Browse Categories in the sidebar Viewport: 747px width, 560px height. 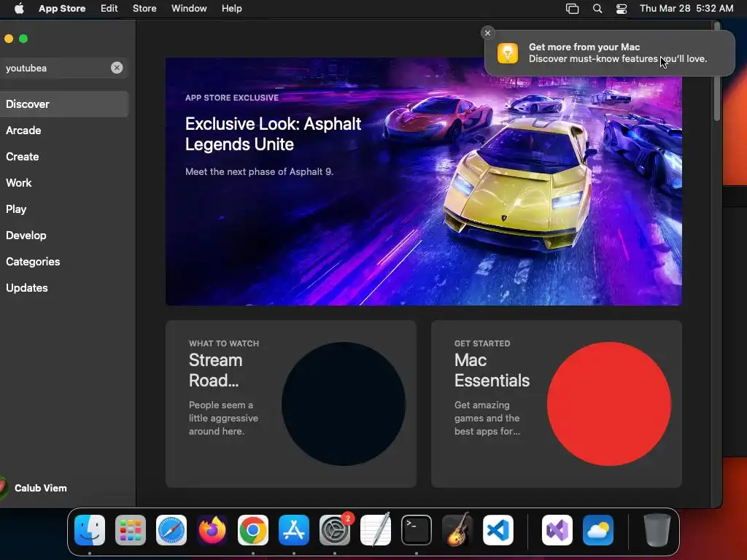64,262
